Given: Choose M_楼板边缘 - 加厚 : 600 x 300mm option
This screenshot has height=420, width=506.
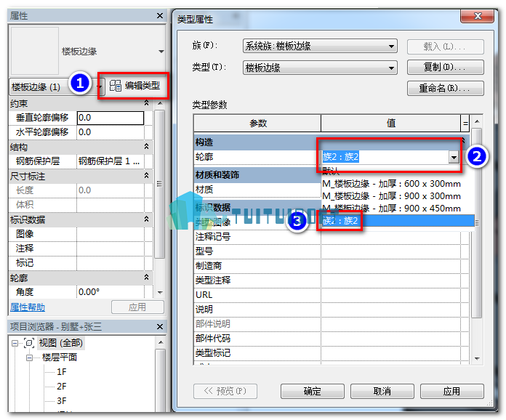Looking at the screenshot, I should coord(391,184).
